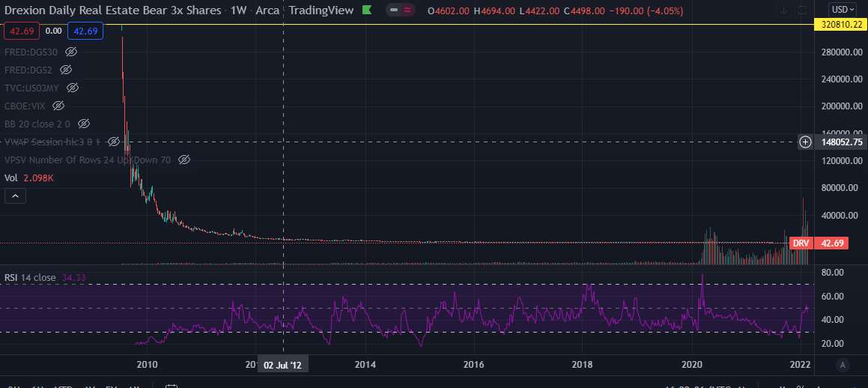The height and width of the screenshot is (388, 868).
Task: Click the blue 42.69 buy price button
Action: (85, 31)
